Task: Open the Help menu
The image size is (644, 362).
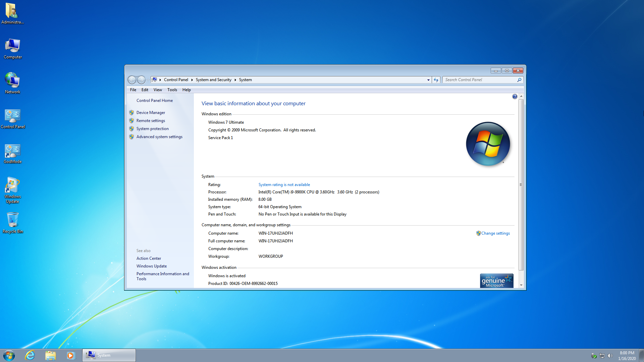Action: tap(186, 90)
